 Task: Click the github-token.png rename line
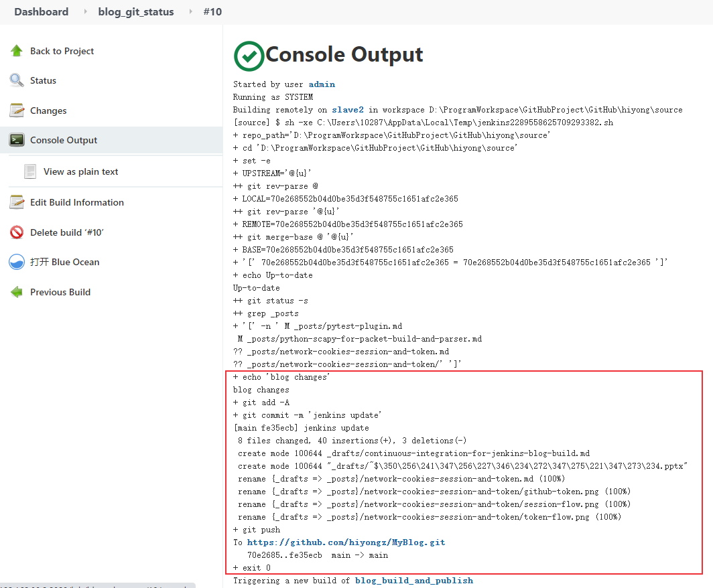[x=434, y=491]
